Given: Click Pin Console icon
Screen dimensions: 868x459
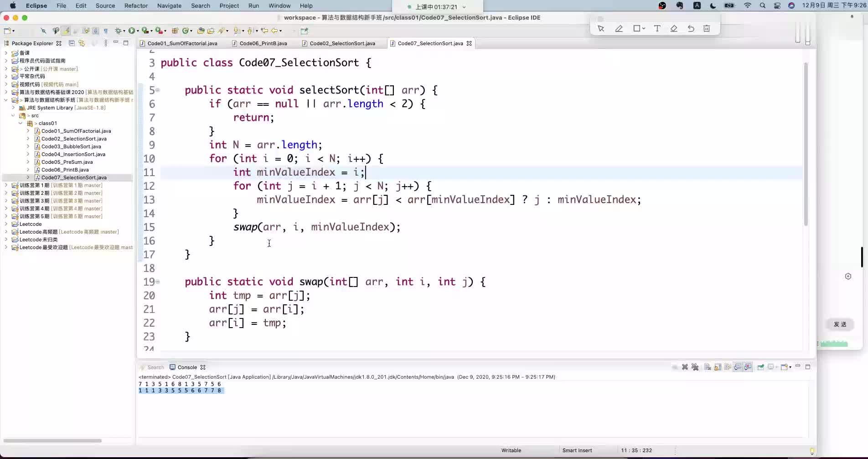Looking at the screenshot, I should point(760,367).
